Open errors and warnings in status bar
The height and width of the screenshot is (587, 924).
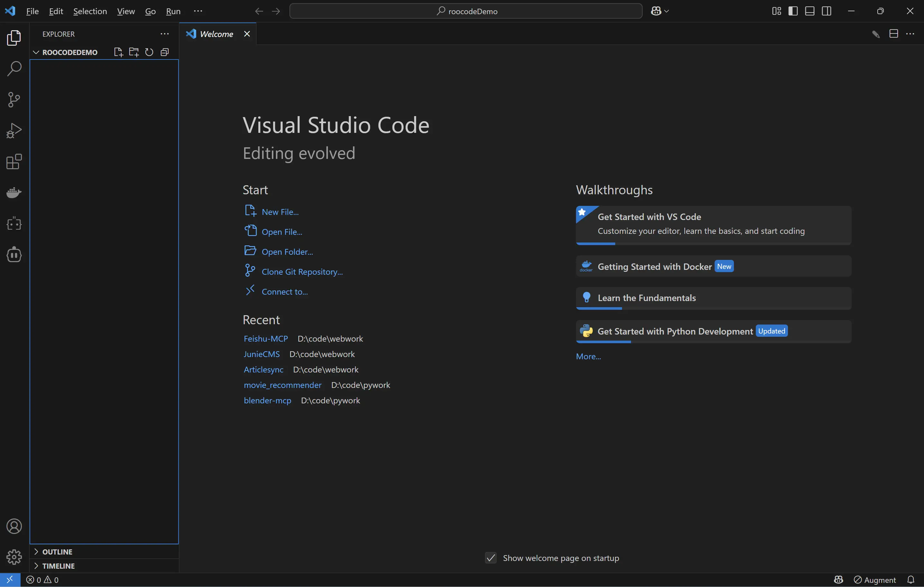(42, 580)
